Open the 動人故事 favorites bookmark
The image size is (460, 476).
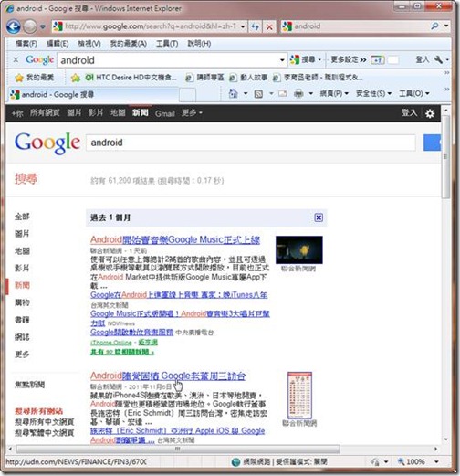248,78
